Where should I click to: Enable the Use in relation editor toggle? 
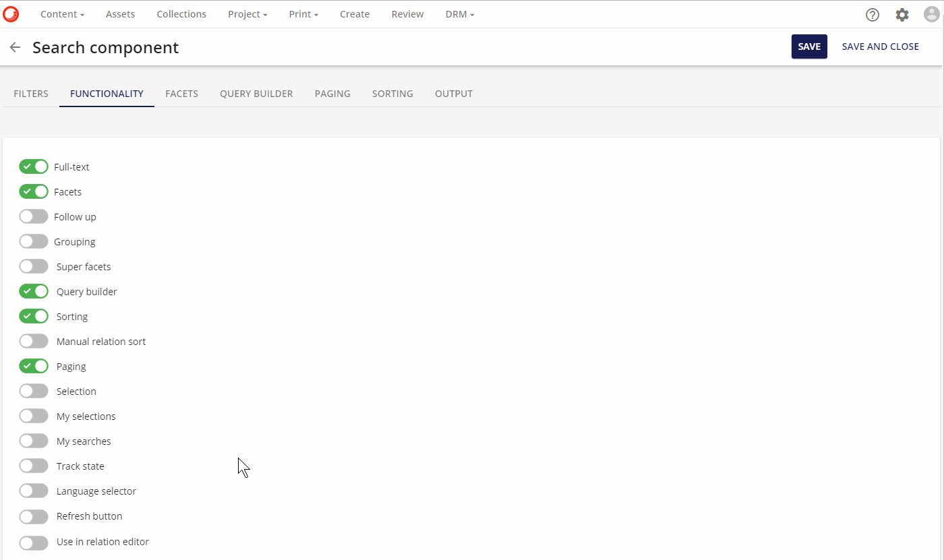click(34, 542)
